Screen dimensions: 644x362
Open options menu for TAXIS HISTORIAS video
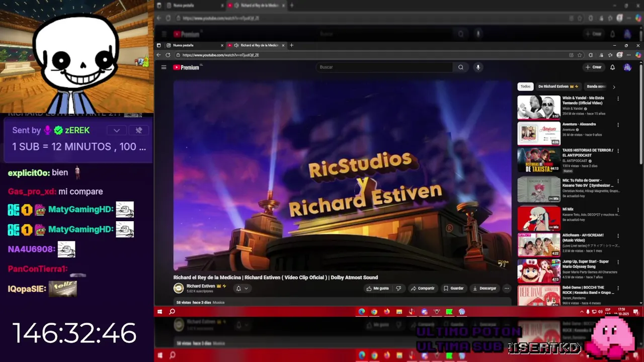pos(618,151)
